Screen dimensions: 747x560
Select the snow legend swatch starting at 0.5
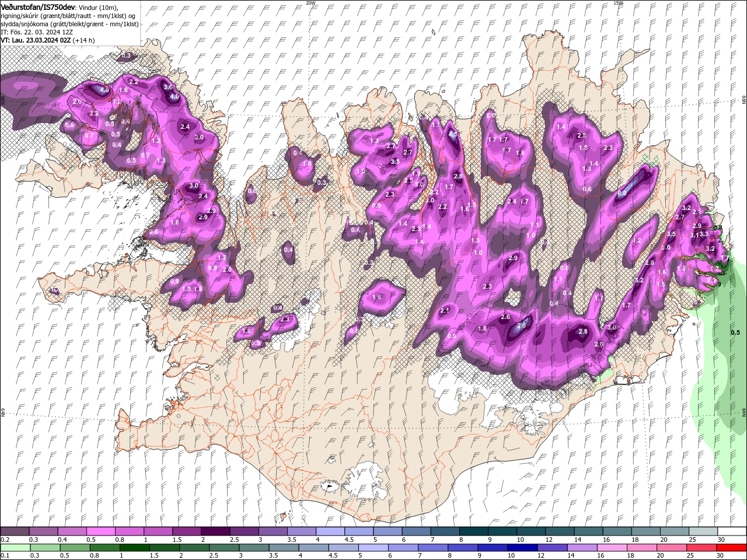point(100,531)
